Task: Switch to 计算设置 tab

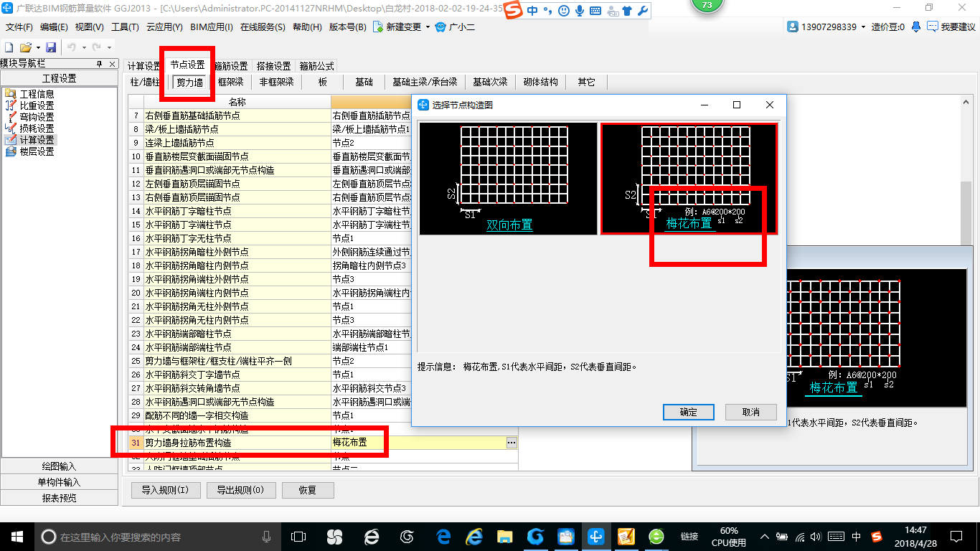Action: [144, 65]
